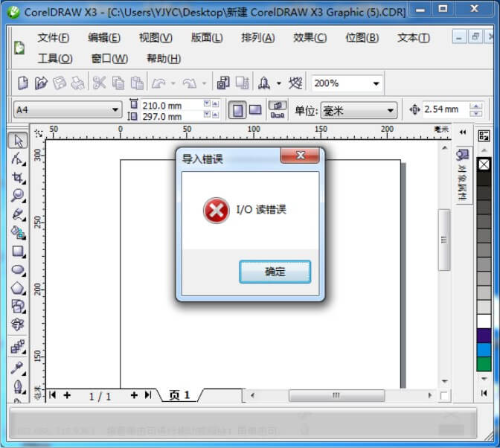This screenshot has height=448, width=500.
Task: Open the A4 paper size dropdown
Action: coord(115,110)
